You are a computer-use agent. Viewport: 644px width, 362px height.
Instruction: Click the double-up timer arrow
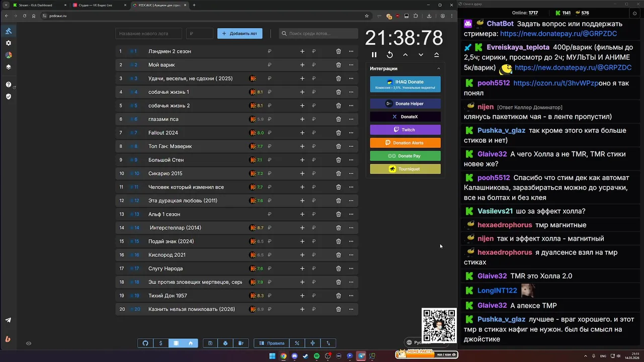click(436, 55)
